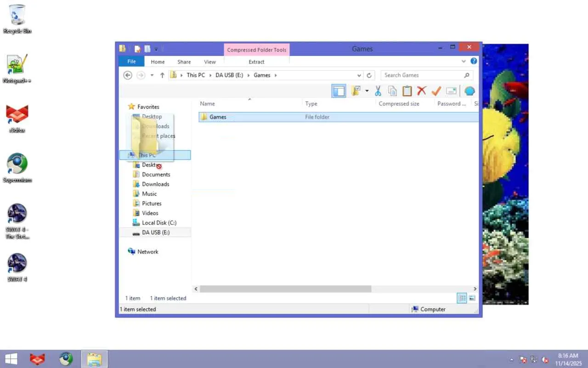The width and height of the screenshot is (588, 368).
Task: Click the blue globe toolbar icon
Action: (469, 91)
